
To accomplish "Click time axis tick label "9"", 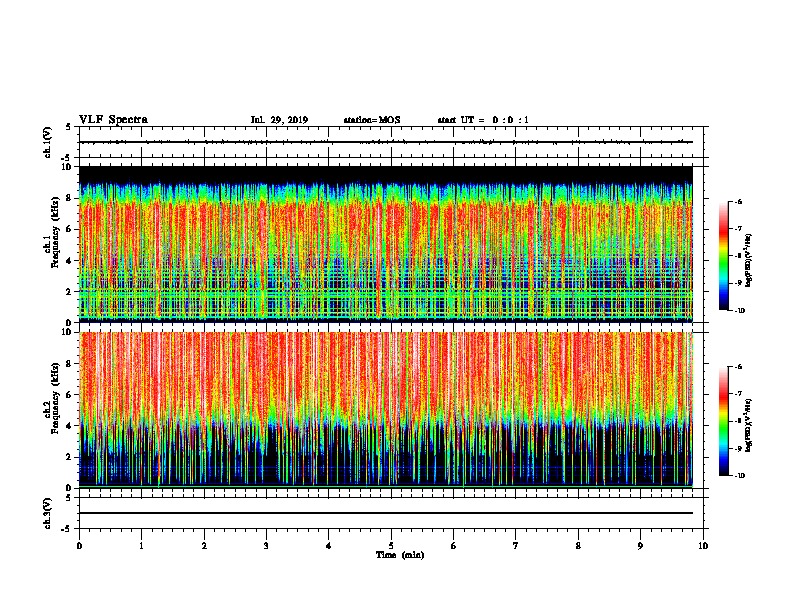I will [640, 546].
